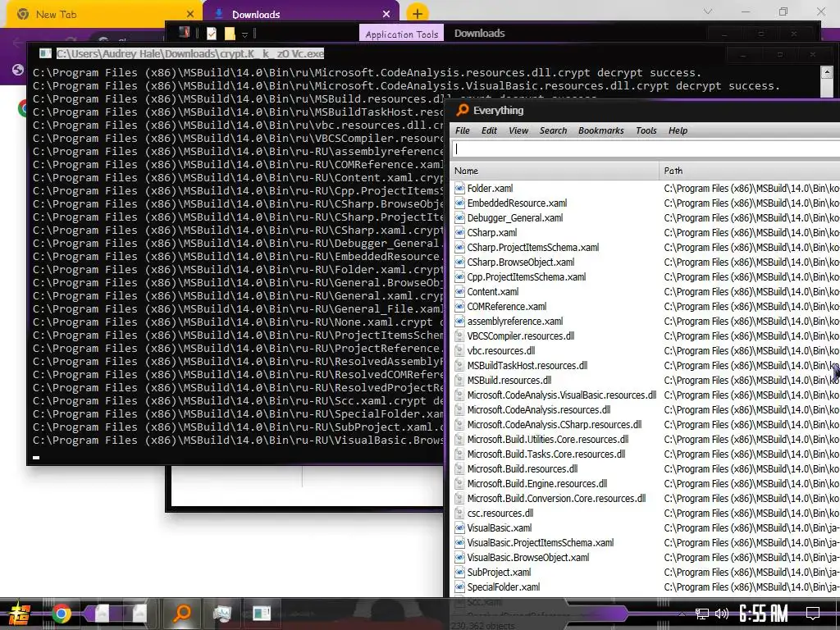This screenshot has height=630, width=840.
Task: Open Chrome tab search chevron
Action: pos(708,11)
